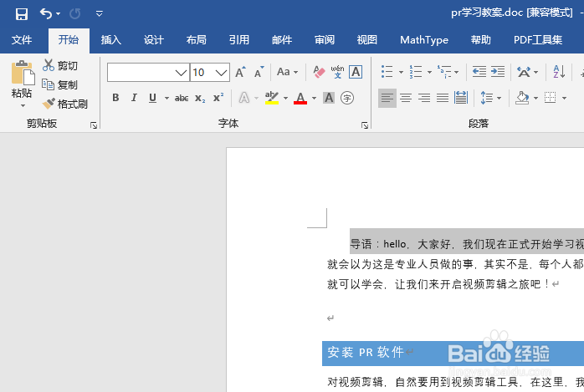The width and height of the screenshot is (584, 392).
Task: Decrease font size with shrink font icon
Action: (x=259, y=72)
